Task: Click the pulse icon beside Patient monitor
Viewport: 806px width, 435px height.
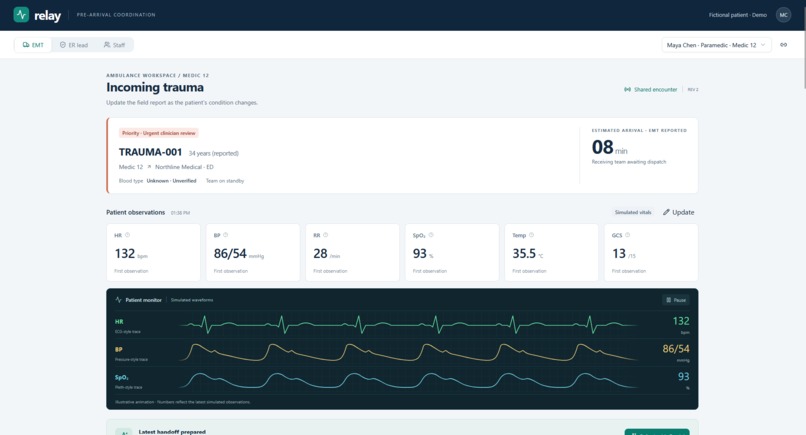Action: click(118, 300)
